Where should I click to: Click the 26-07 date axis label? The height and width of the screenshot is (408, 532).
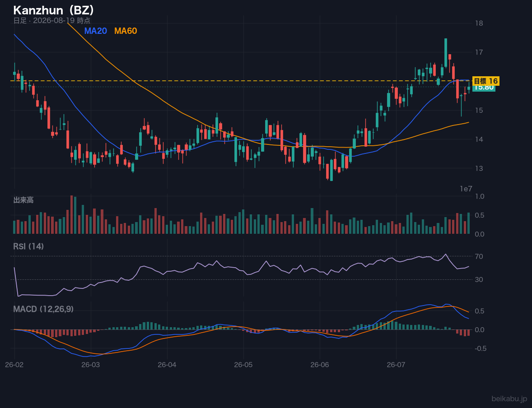tap(396, 365)
